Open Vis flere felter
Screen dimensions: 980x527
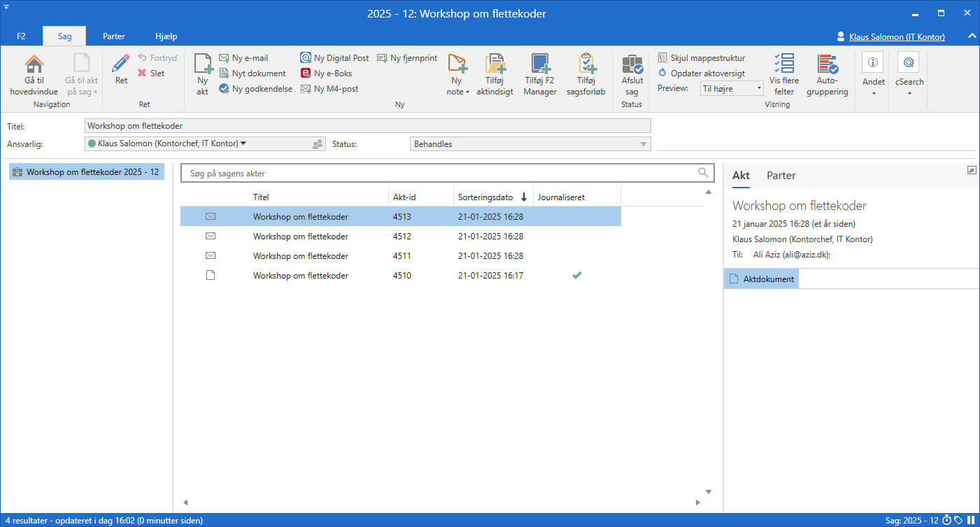(784, 75)
